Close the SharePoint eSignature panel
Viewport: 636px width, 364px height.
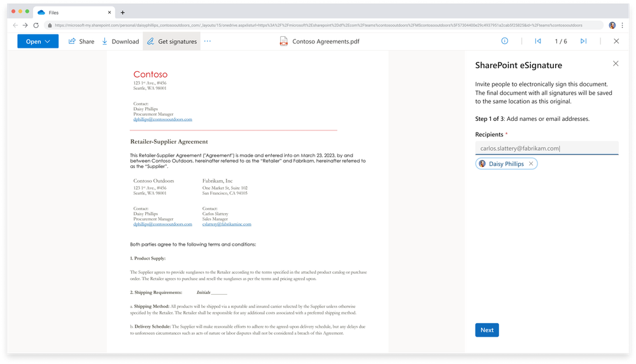tap(616, 64)
